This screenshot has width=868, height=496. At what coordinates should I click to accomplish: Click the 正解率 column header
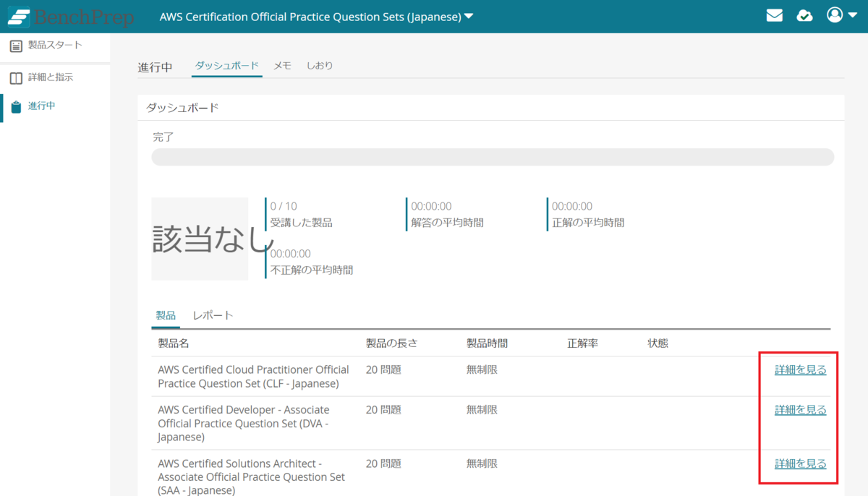(x=582, y=343)
